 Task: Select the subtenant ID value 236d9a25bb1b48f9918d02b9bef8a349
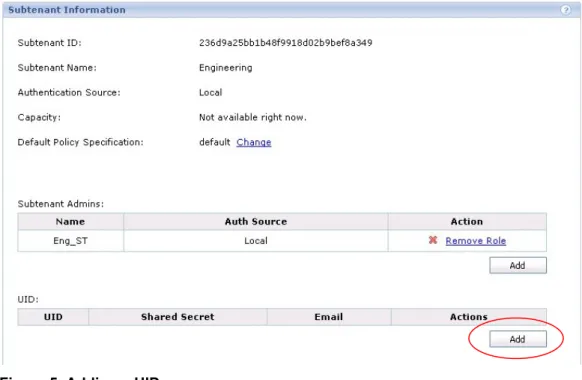[285, 43]
